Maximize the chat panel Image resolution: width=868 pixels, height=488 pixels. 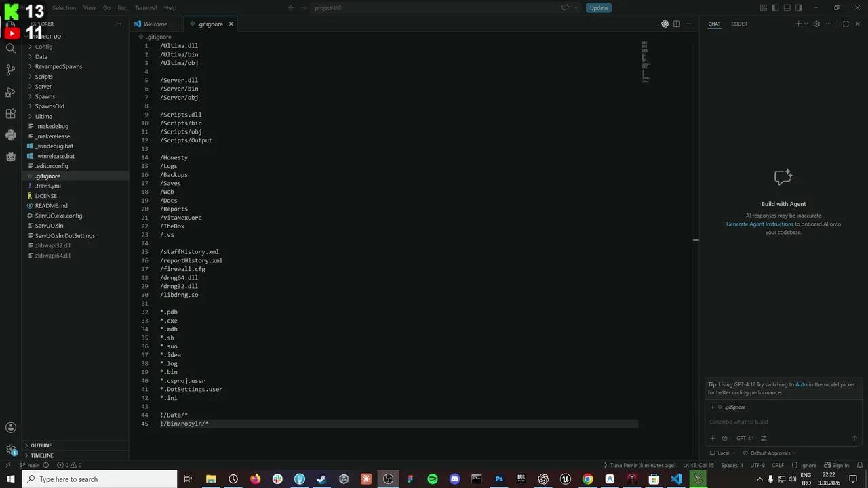tap(846, 24)
